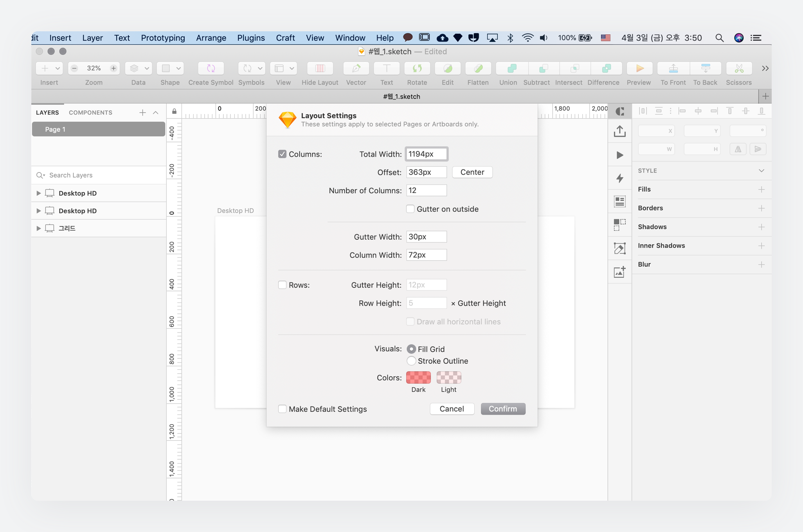This screenshot has width=803, height=532.
Task: Open the Insert toolbar dropdown arrow
Action: point(58,68)
